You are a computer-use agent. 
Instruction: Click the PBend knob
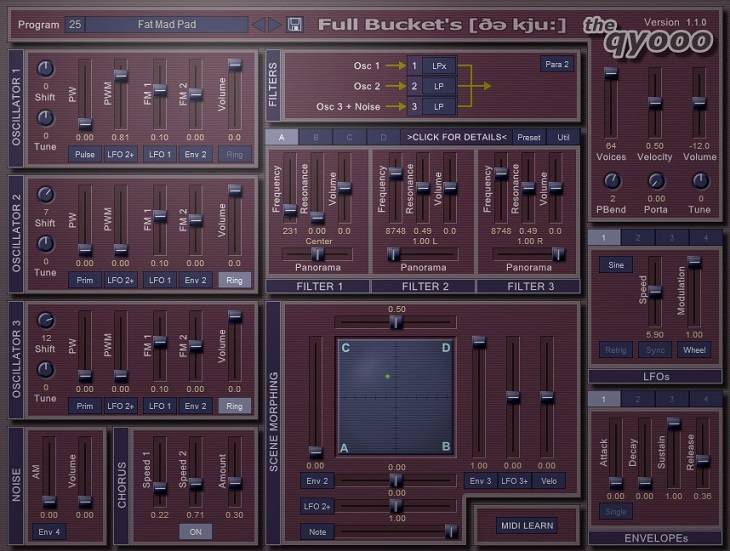click(x=610, y=181)
